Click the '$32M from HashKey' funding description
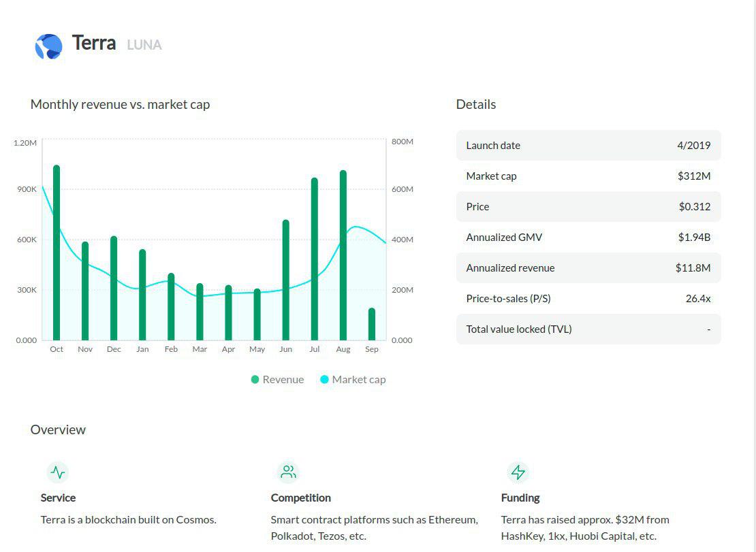Image resolution: width=756 pixels, height=552 pixels. coord(585,528)
